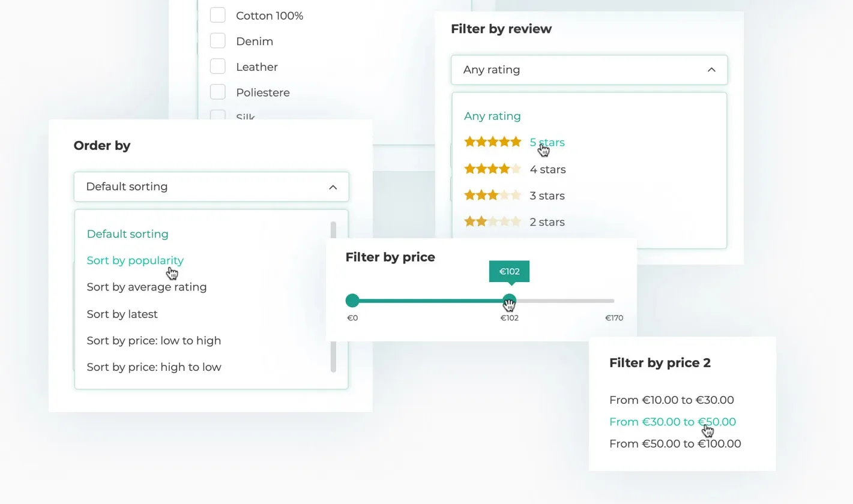Pick the 4 stars rating option

point(547,169)
